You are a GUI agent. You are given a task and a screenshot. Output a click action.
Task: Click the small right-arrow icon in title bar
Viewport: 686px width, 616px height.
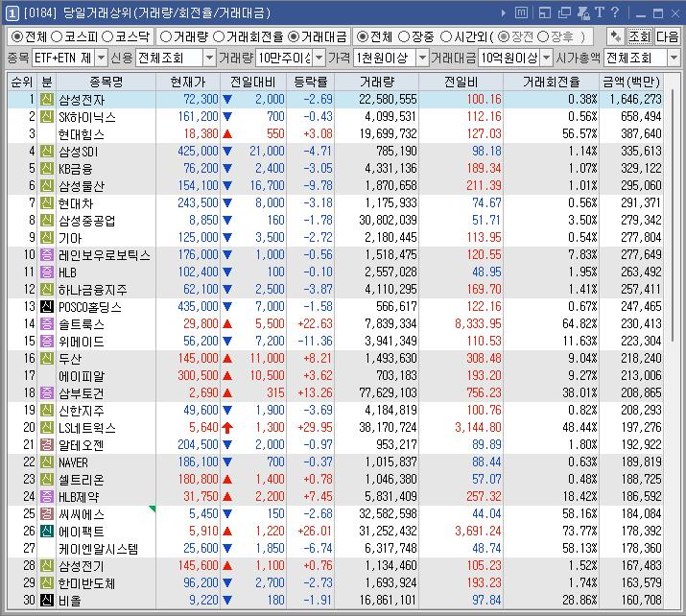tap(504, 13)
